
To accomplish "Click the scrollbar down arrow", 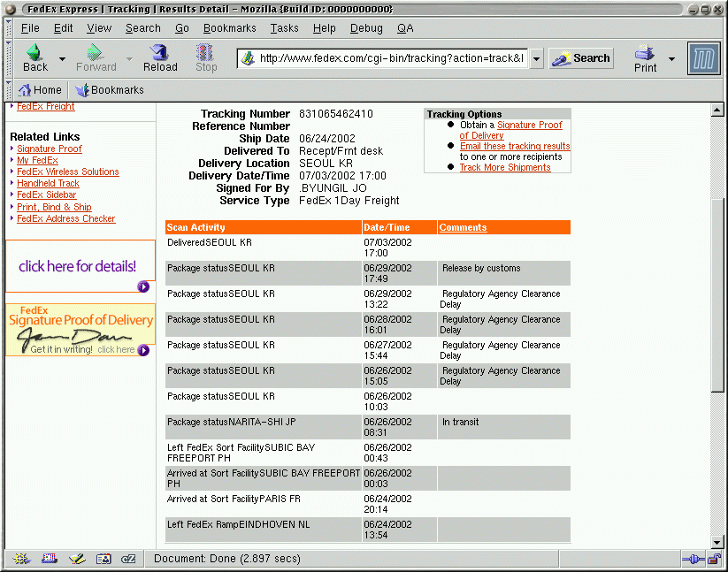I will tap(717, 542).
